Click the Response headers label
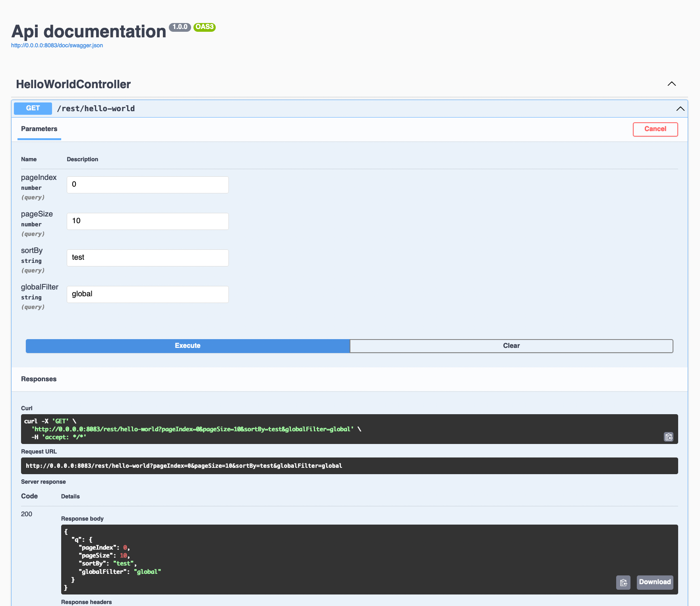Screen dimensions: 700x606 tap(86, 602)
